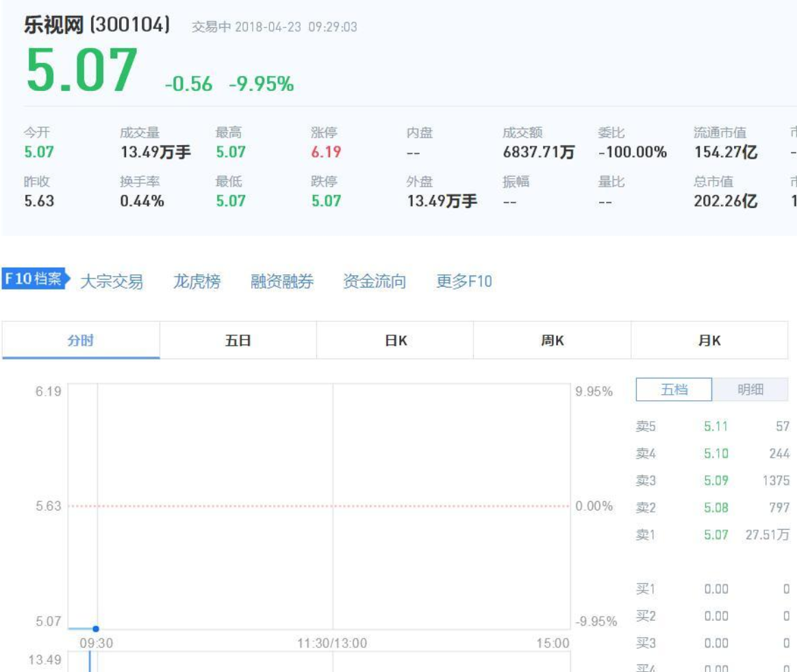Viewport: 797px width, 672px height.
Task: Switch to the 五日 chart tab
Action: (238, 340)
